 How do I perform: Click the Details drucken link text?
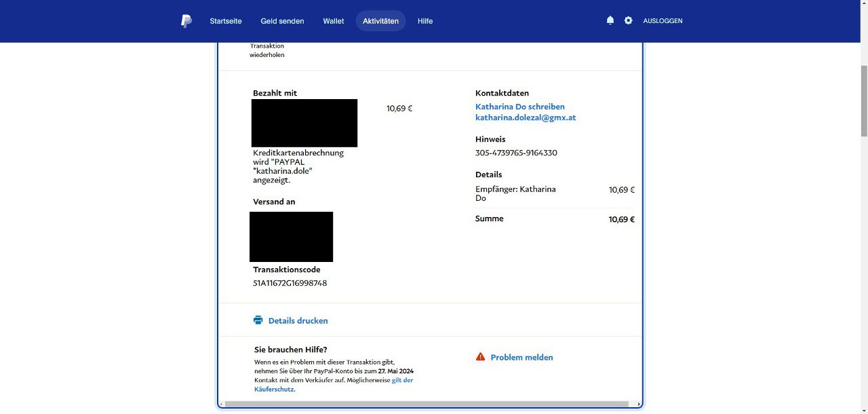click(298, 320)
